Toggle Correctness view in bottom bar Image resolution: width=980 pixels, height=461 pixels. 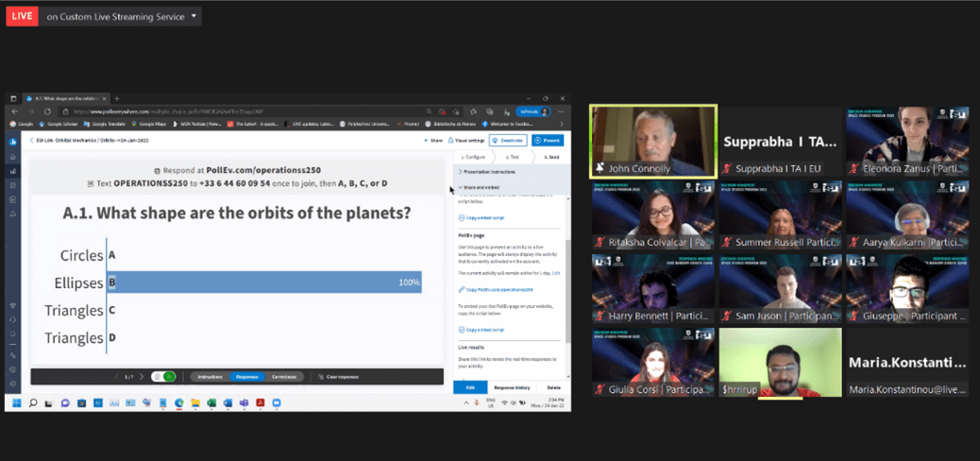tap(284, 376)
